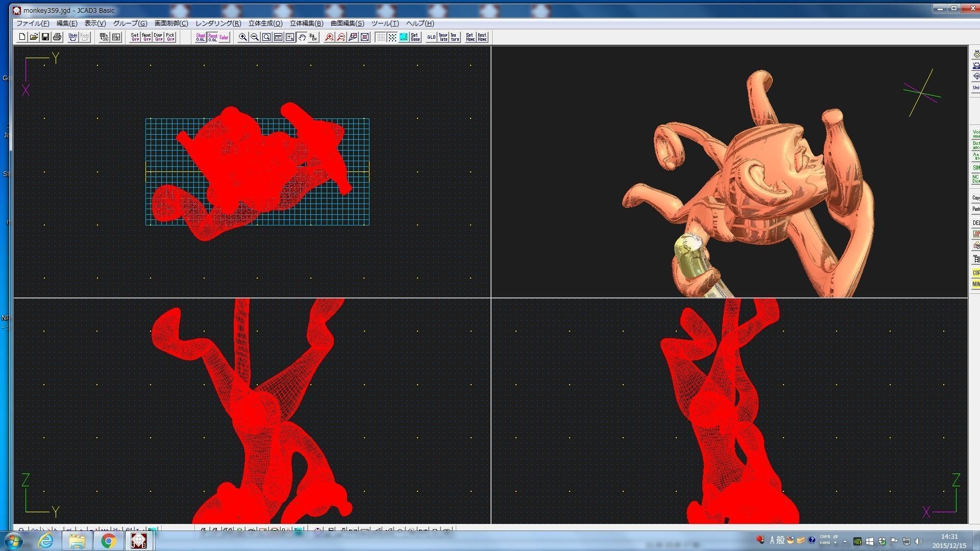Open File Explorer from the taskbar
This screenshot has width=980, height=551.
pyautogui.click(x=77, y=541)
